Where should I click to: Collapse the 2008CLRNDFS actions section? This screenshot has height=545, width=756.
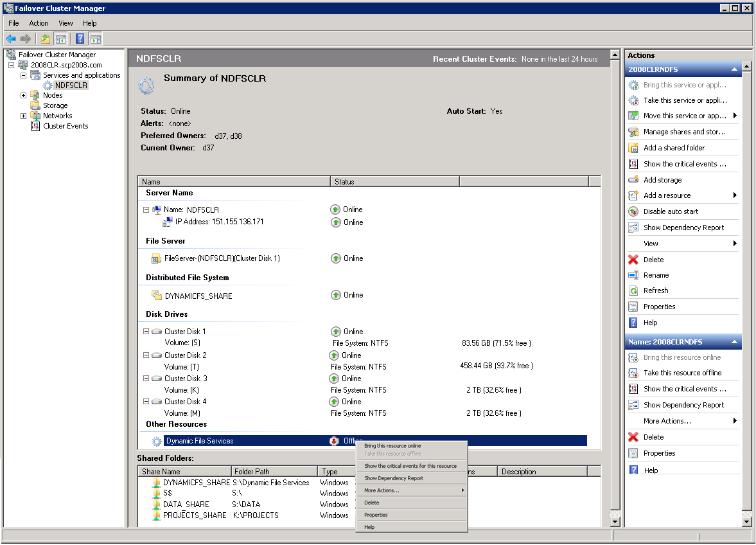[734, 69]
